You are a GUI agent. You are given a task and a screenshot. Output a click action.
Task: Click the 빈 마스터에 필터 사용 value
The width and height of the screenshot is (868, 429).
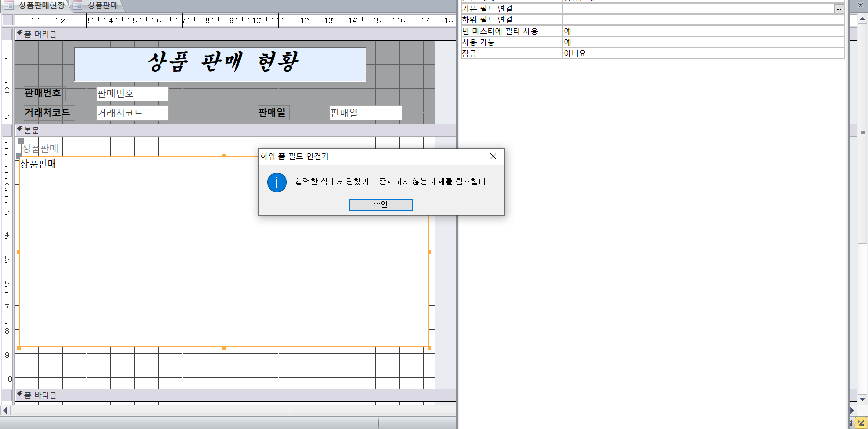[703, 31]
